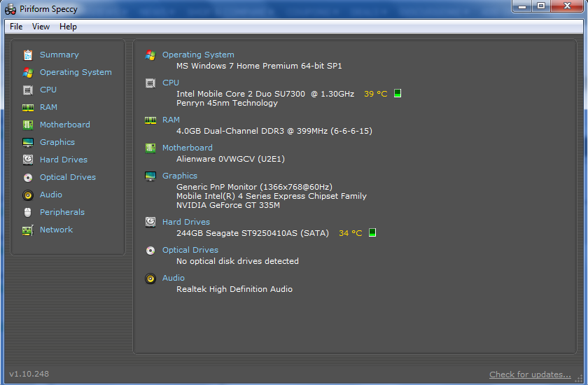Click the RAM stick icon in sidebar
The image size is (588, 385).
coord(28,108)
